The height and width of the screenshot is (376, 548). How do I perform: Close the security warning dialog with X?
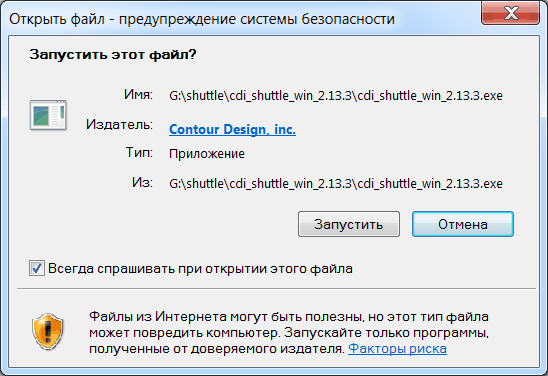point(510,13)
